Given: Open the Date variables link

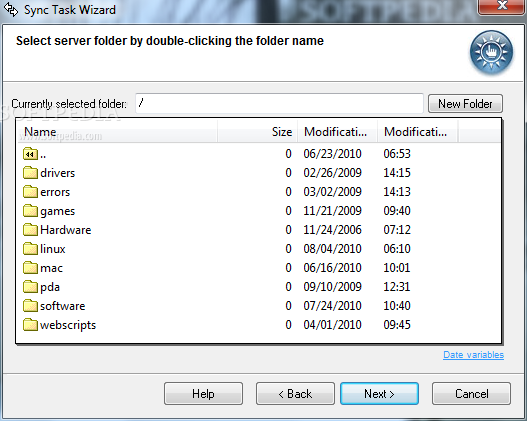Looking at the screenshot, I should [x=473, y=355].
